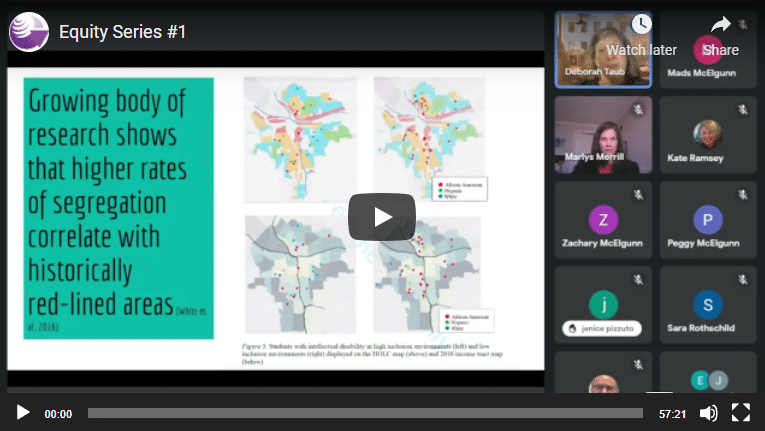Click the 57:21 duration display
The width and height of the screenshot is (765, 431).
click(x=672, y=414)
